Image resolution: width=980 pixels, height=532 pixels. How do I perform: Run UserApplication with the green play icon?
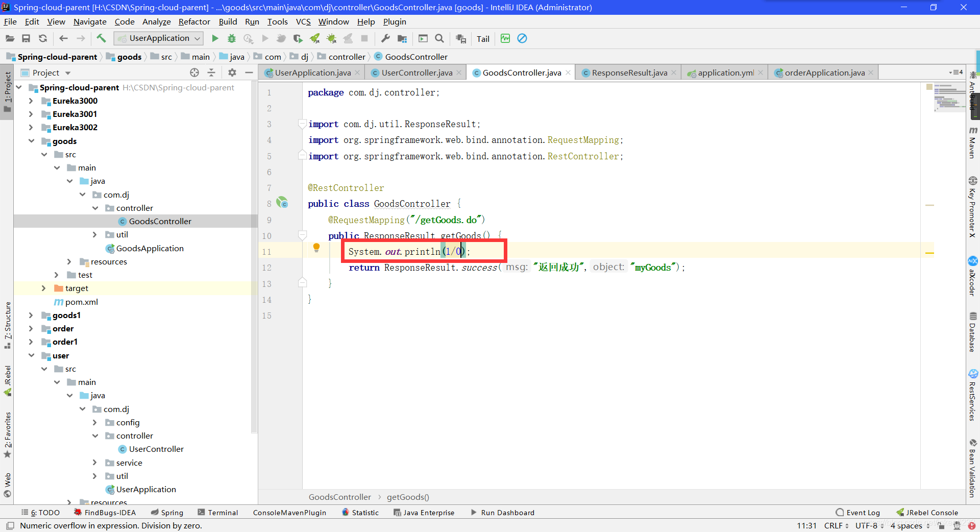click(x=215, y=38)
